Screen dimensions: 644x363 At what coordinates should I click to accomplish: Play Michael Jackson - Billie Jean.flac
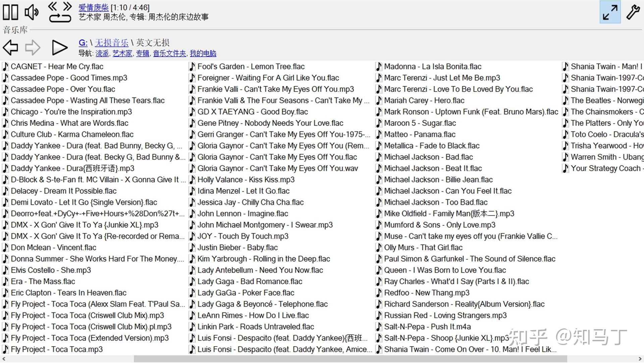(438, 180)
